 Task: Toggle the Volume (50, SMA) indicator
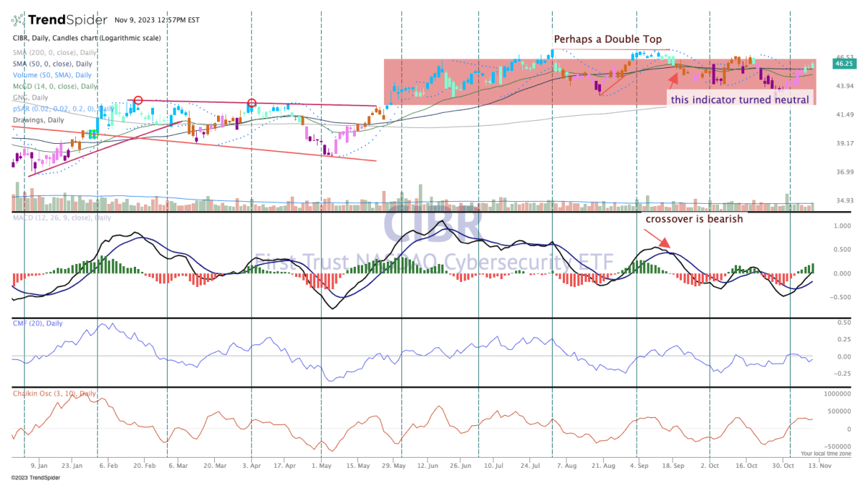click(x=51, y=75)
